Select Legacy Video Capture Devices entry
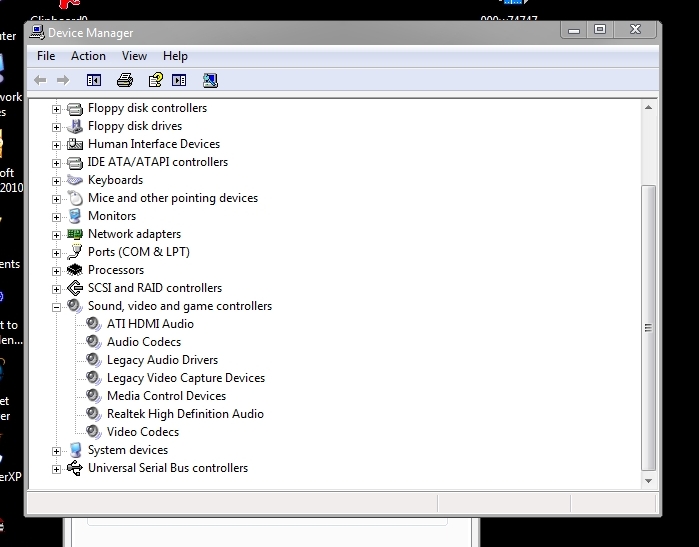This screenshot has height=547, width=699. [186, 378]
